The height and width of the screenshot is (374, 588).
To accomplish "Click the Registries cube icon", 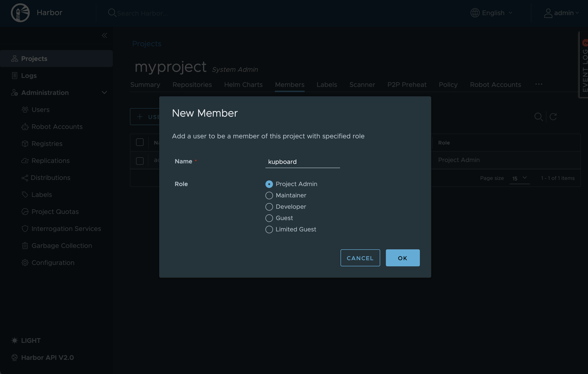I will point(25,144).
